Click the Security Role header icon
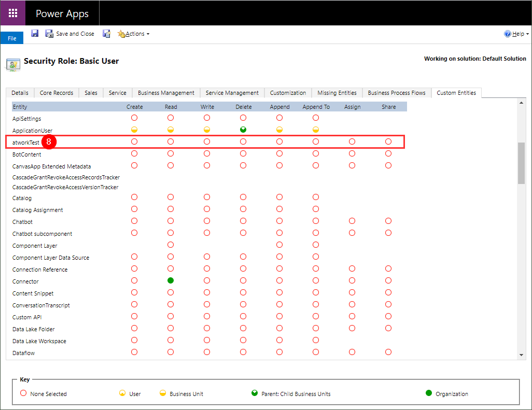Screen dimensions: 532x410 point(13,63)
